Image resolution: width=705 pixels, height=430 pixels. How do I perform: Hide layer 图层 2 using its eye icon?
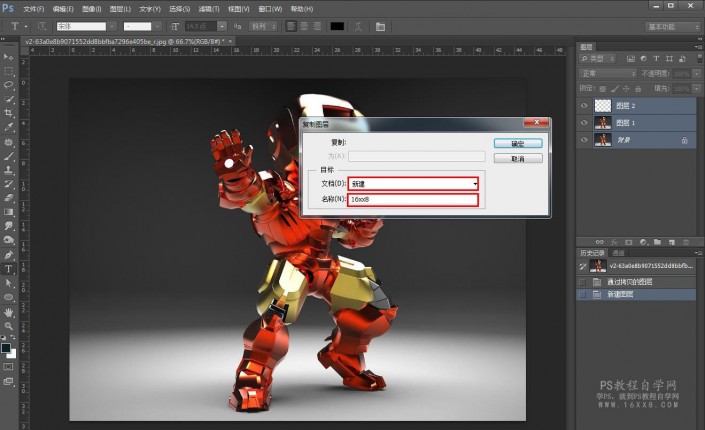pos(585,105)
